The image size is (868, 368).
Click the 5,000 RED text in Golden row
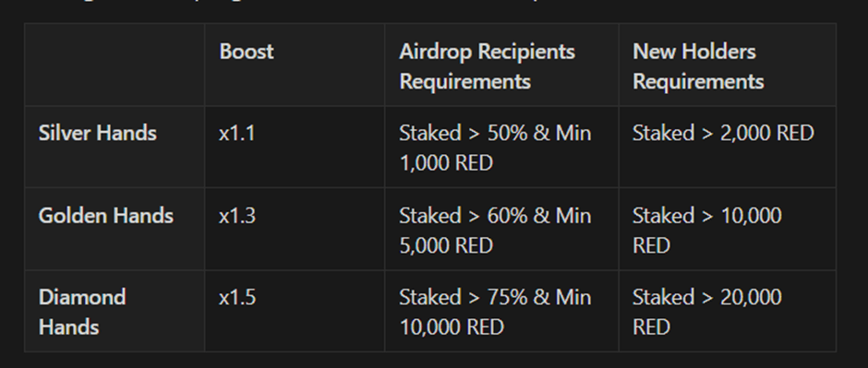click(x=446, y=245)
